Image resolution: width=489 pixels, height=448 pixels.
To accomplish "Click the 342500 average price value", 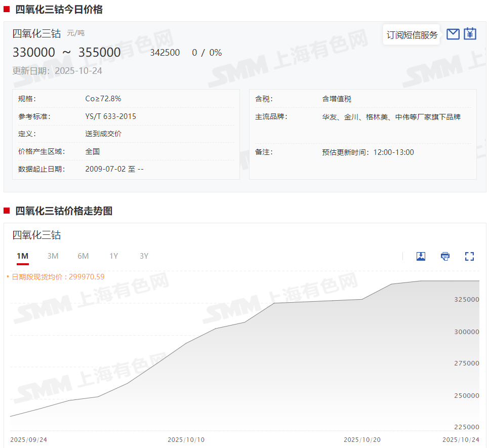I will pyautogui.click(x=165, y=53).
